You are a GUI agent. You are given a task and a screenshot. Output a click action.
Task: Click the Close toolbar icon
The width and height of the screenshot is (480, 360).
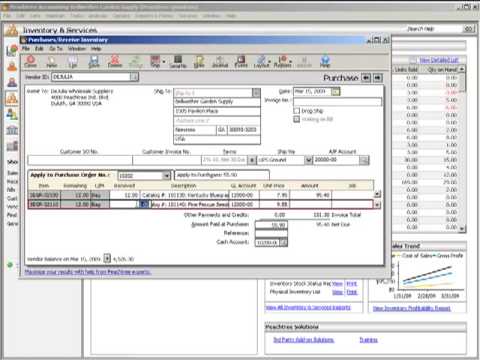(x=31, y=62)
